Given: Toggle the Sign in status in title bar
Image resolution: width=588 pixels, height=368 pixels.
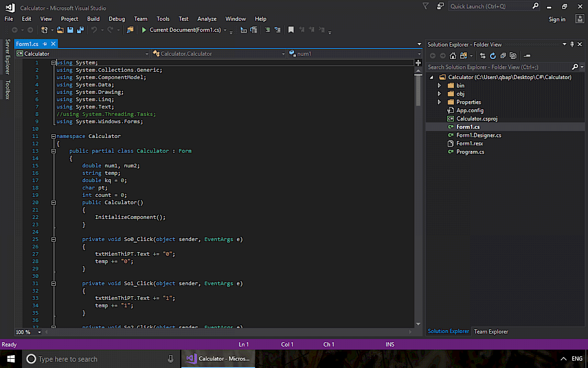Looking at the screenshot, I should (x=557, y=19).
